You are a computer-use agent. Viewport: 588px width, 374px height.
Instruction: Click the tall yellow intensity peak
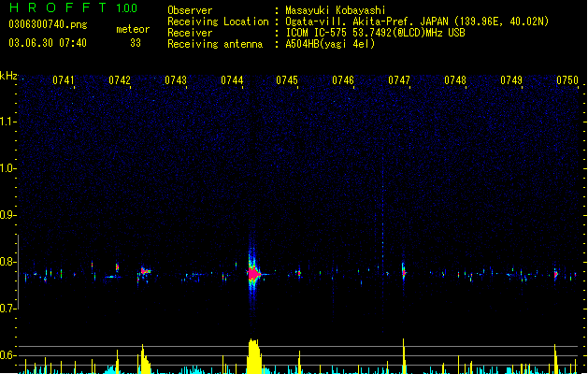[254, 355]
